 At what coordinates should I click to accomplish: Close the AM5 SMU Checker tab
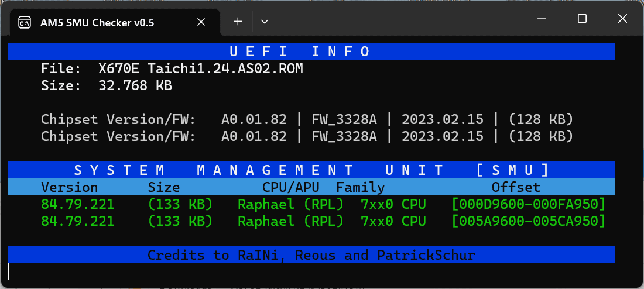(x=201, y=22)
